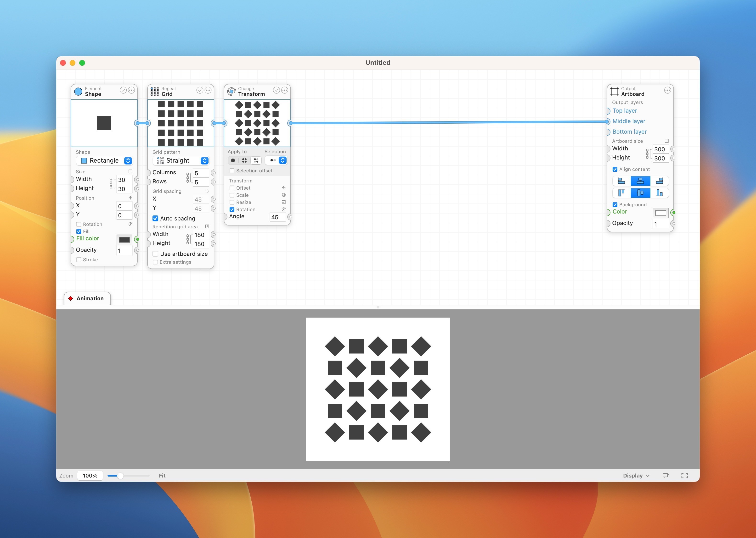Click the detached preview window icon

pos(666,475)
